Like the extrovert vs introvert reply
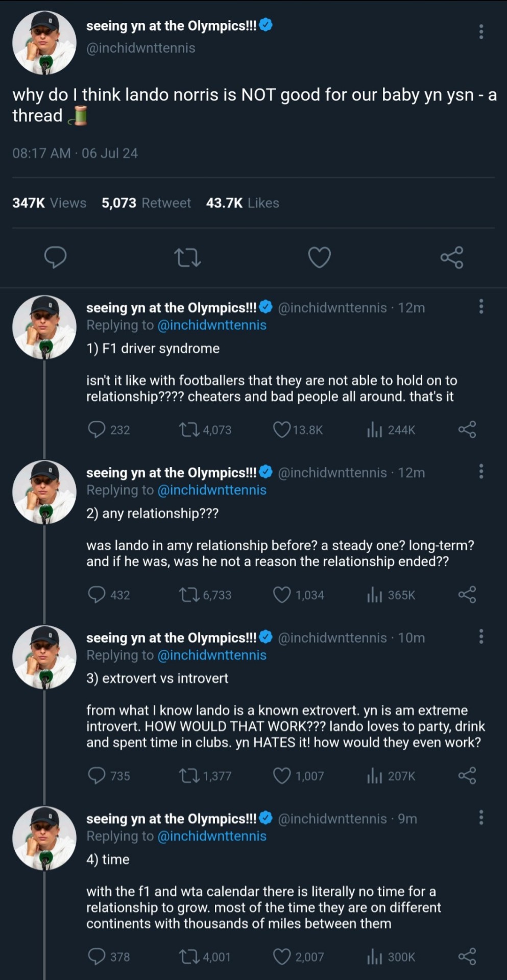The image size is (507, 980). (282, 776)
